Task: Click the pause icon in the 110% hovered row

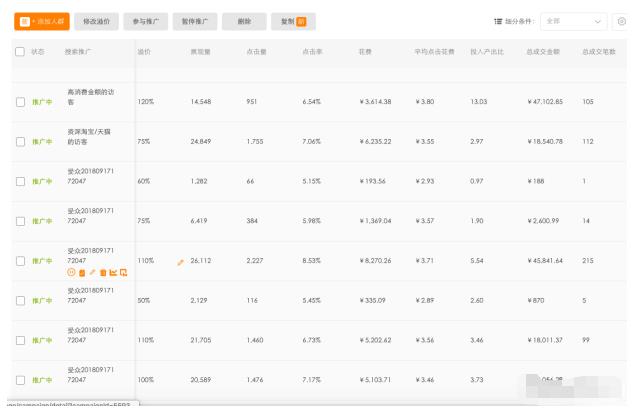Action: coord(71,272)
